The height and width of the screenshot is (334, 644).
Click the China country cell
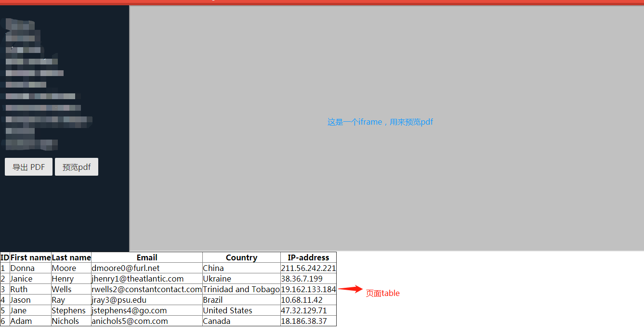[x=241, y=268]
